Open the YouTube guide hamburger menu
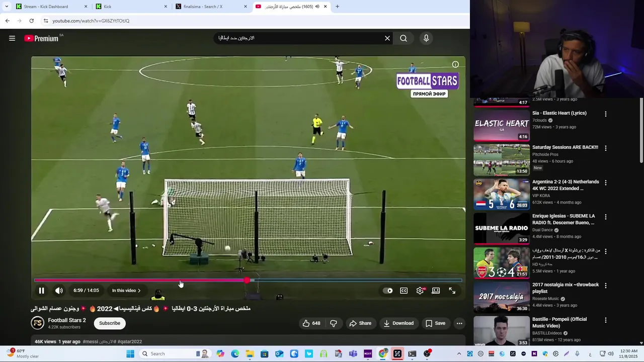The width and height of the screenshot is (644, 362). 12,38
